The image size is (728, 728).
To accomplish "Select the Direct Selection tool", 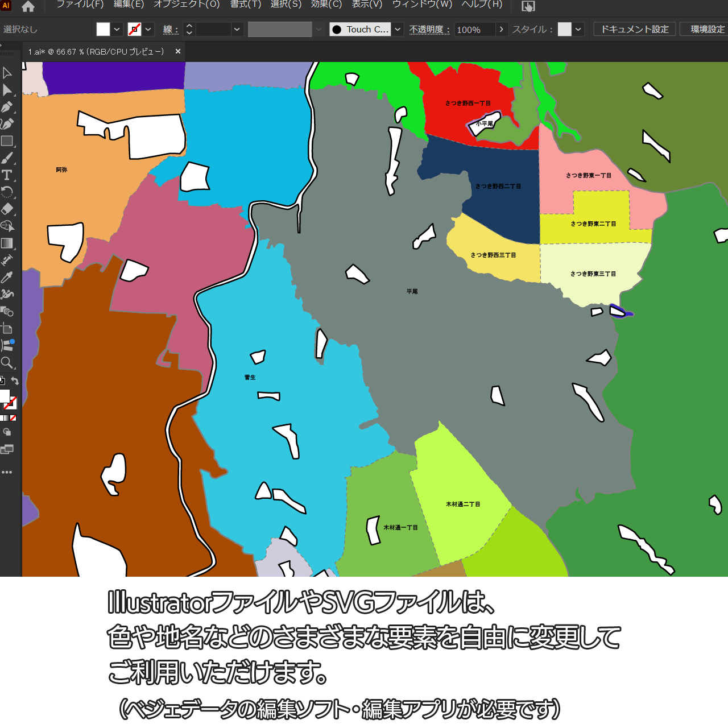I will pyautogui.click(x=7, y=90).
